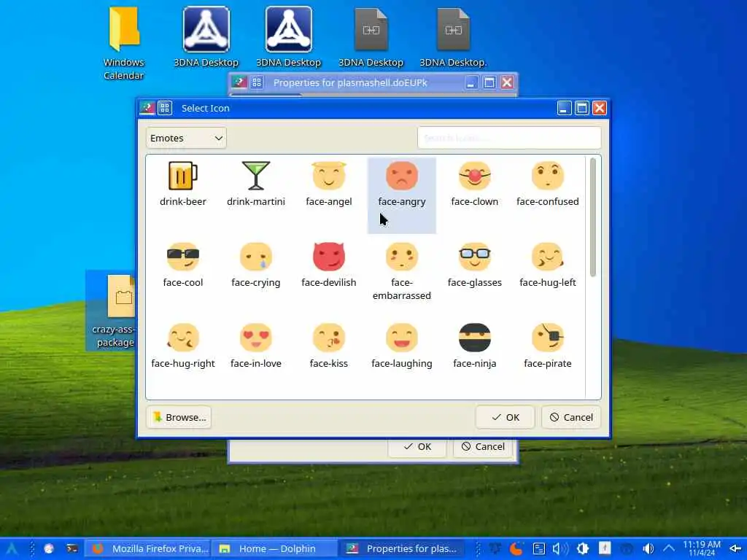Select the crazy-ass-package desktop icon
This screenshot has height=560, width=747.
112,311
